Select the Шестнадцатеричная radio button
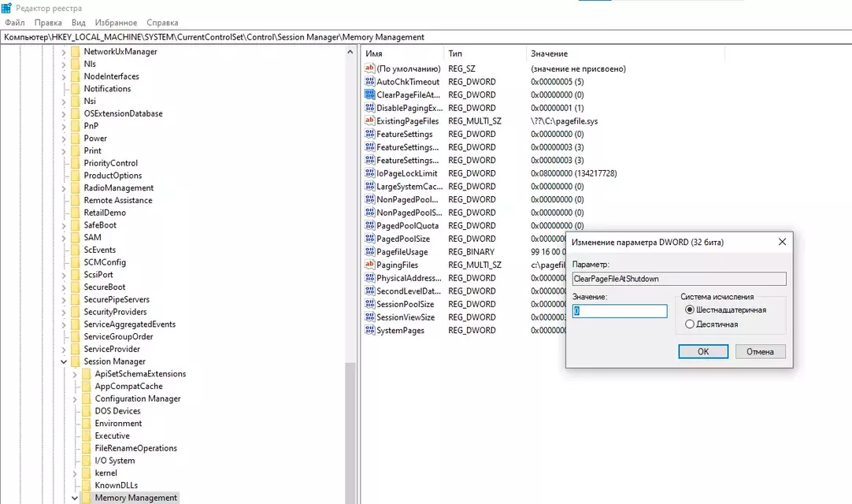This screenshot has height=504, width=852. (x=690, y=310)
